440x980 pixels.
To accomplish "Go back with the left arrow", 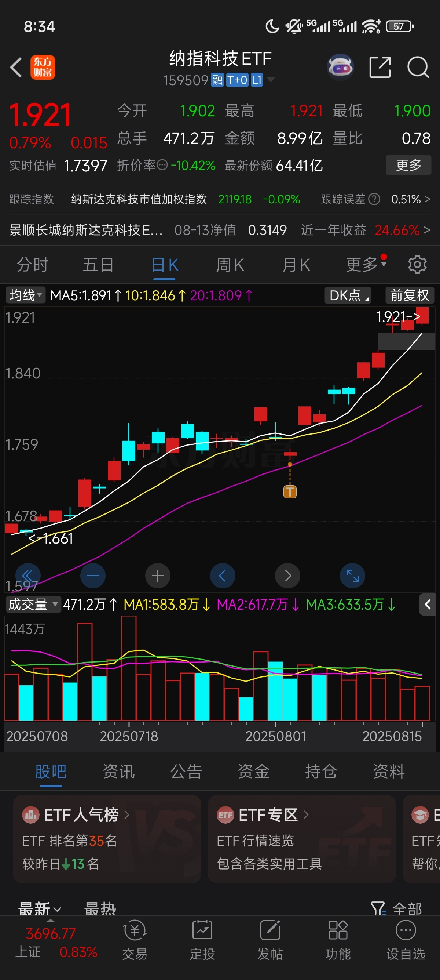I will coord(16,68).
